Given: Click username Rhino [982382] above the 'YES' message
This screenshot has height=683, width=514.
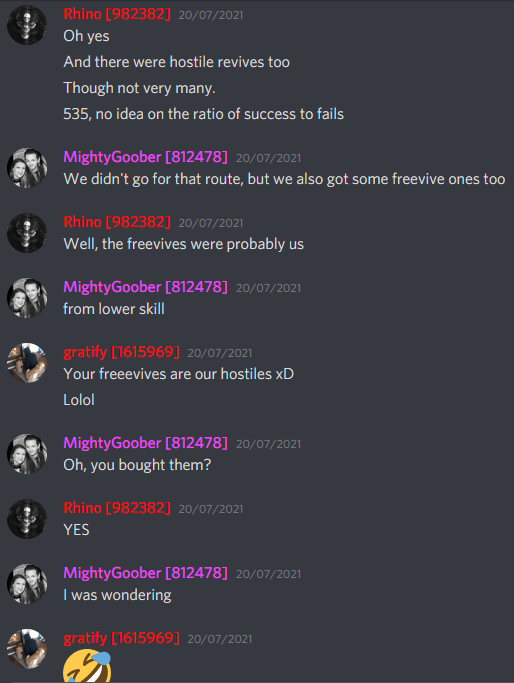Looking at the screenshot, I should click(x=117, y=508).
